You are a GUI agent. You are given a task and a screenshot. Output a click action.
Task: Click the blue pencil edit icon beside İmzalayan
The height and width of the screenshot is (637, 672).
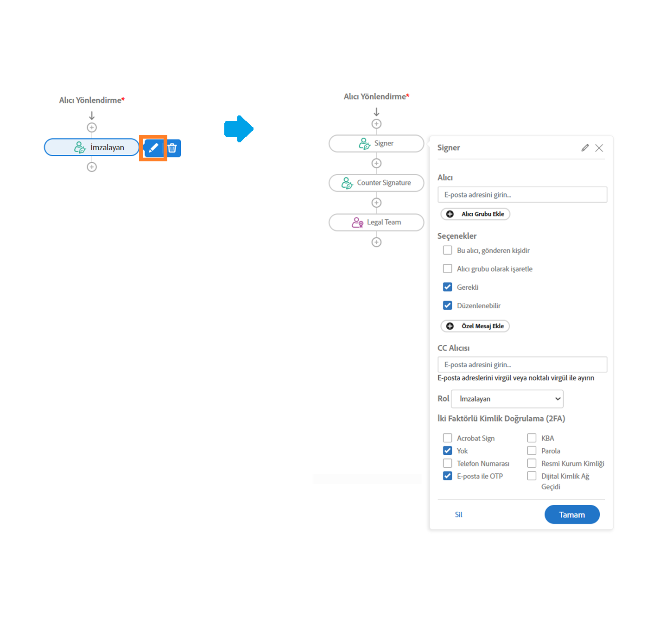(153, 148)
